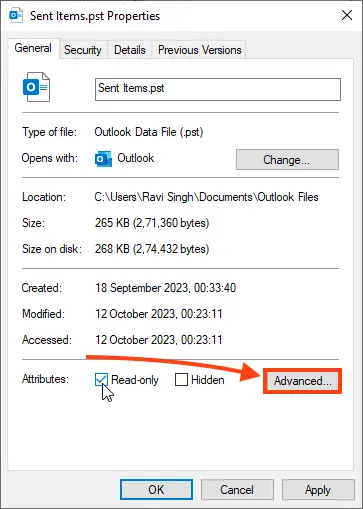Image resolution: width=363 pixels, height=509 pixels.
Task: Click the Read-only label text
Action: point(135,380)
